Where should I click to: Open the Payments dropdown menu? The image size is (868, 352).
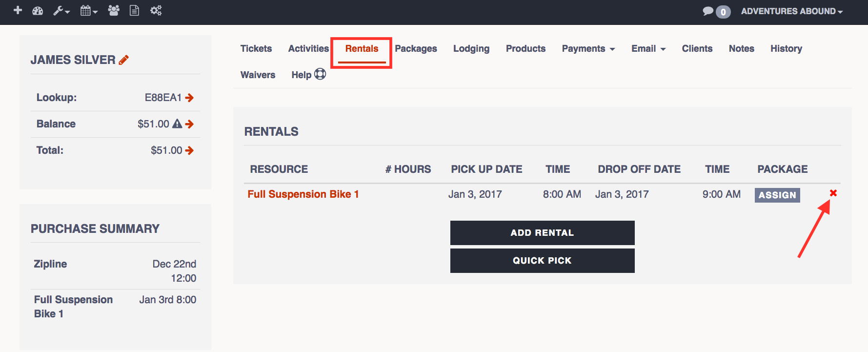pos(588,48)
